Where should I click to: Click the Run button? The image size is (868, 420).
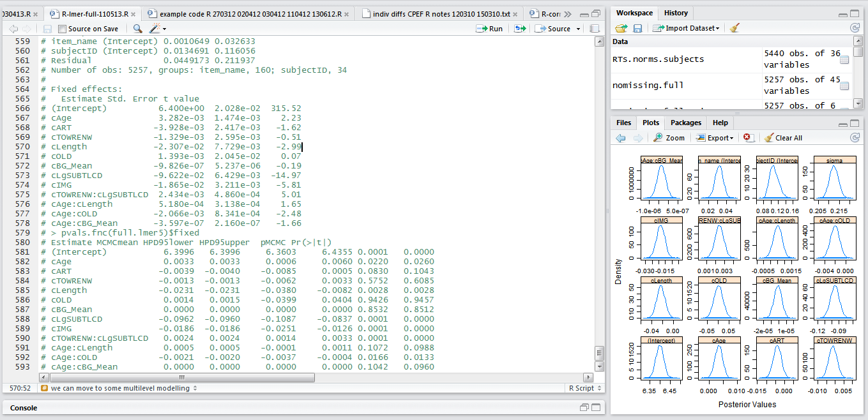coord(490,29)
